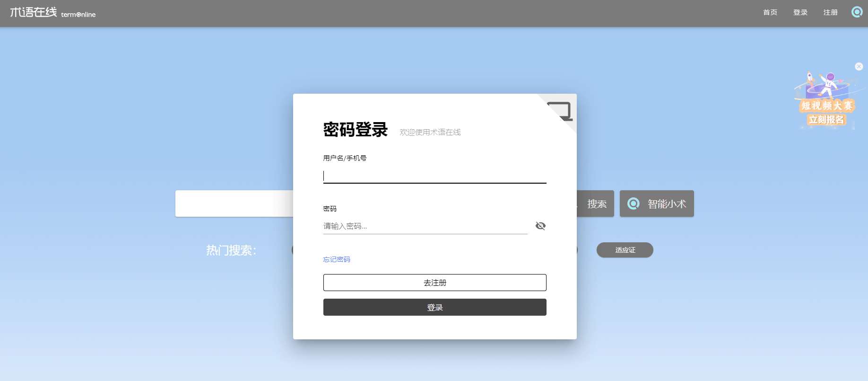Click the 去注册 button
The width and height of the screenshot is (868, 381).
pos(435,283)
